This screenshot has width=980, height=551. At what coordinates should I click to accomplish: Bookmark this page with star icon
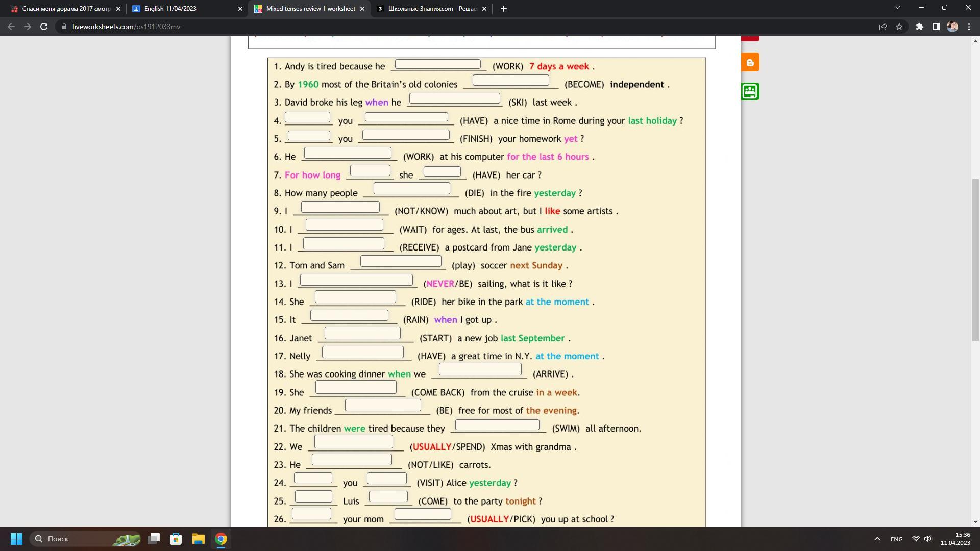pyautogui.click(x=899, y=27)
